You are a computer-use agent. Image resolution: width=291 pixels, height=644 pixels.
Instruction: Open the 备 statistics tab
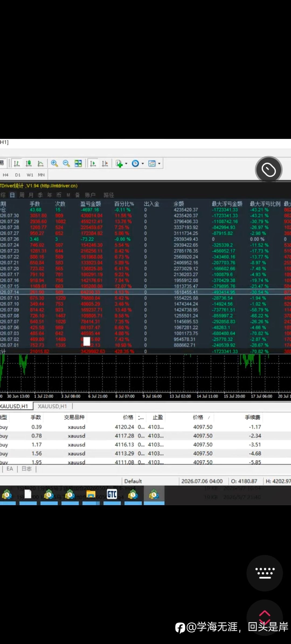tap(77, 195)
